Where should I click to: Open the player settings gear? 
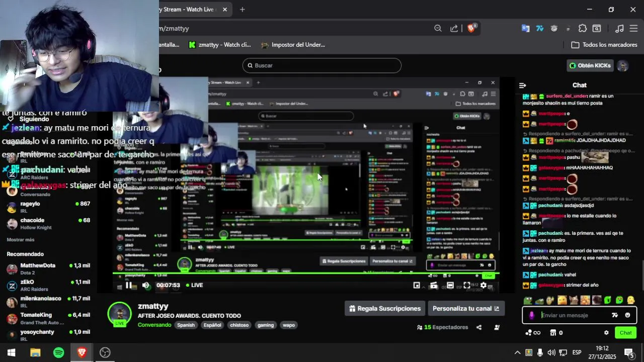coord(484,285)
